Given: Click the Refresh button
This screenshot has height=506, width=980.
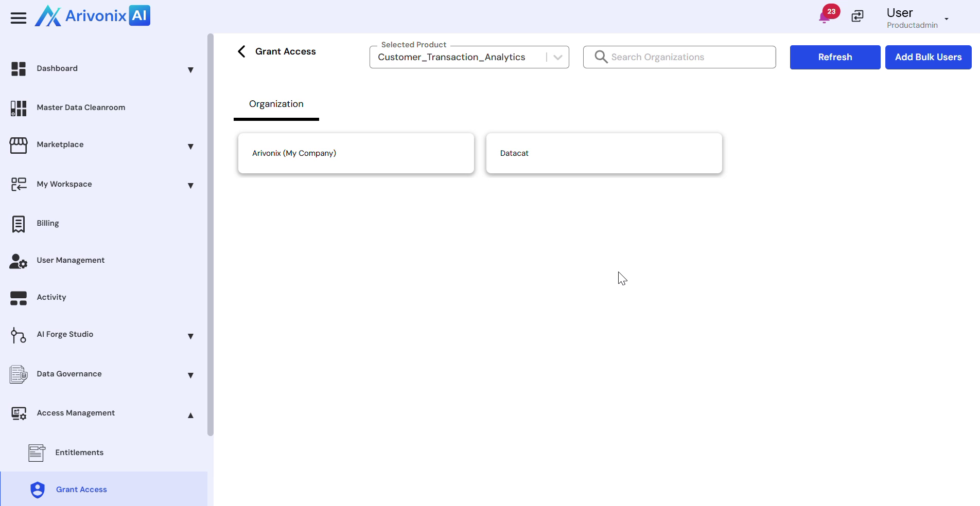Looking at the screenshot, I should coord(835,57).
